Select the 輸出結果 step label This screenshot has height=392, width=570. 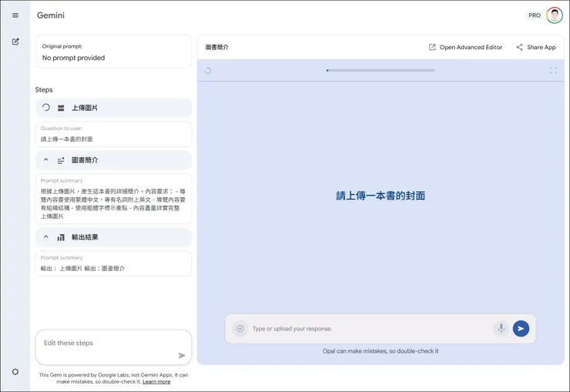pyautogui.click(x=85, y=237)
